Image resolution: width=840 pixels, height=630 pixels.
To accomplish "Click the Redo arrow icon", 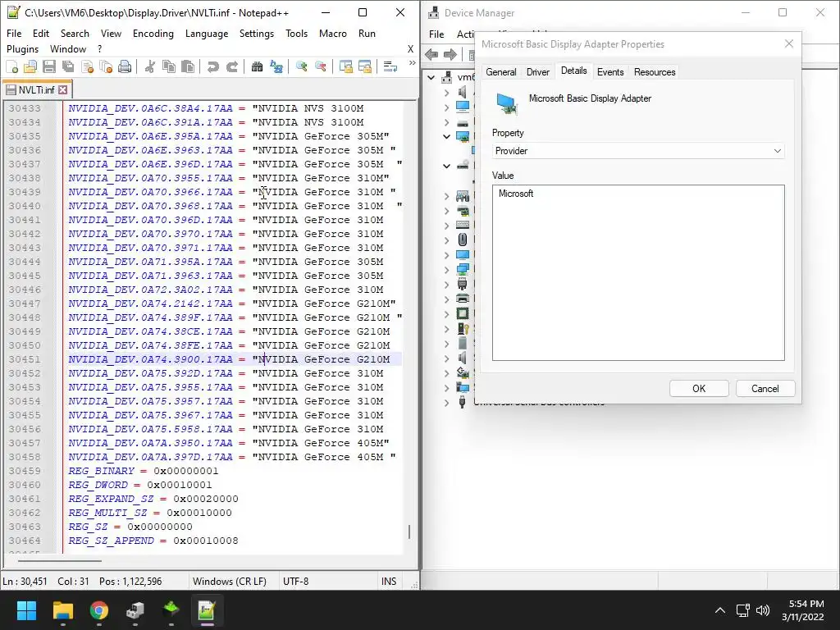I will [232, 67].
